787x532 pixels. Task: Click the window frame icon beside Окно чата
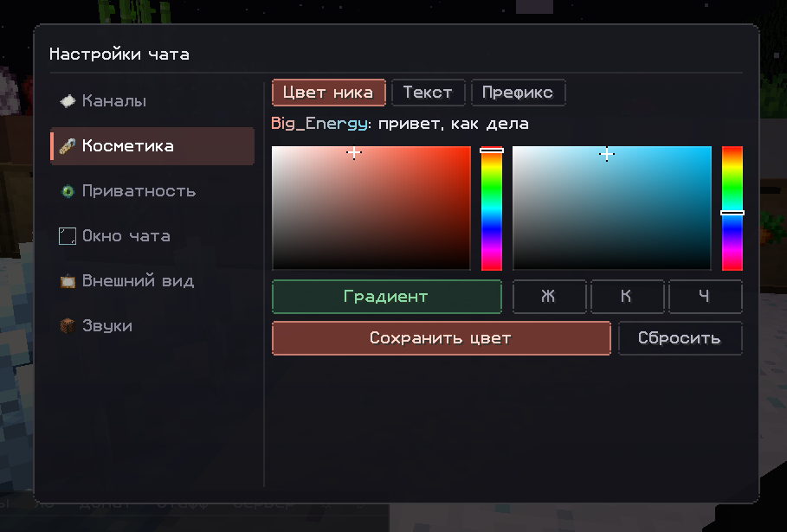[x=68, y=236]
